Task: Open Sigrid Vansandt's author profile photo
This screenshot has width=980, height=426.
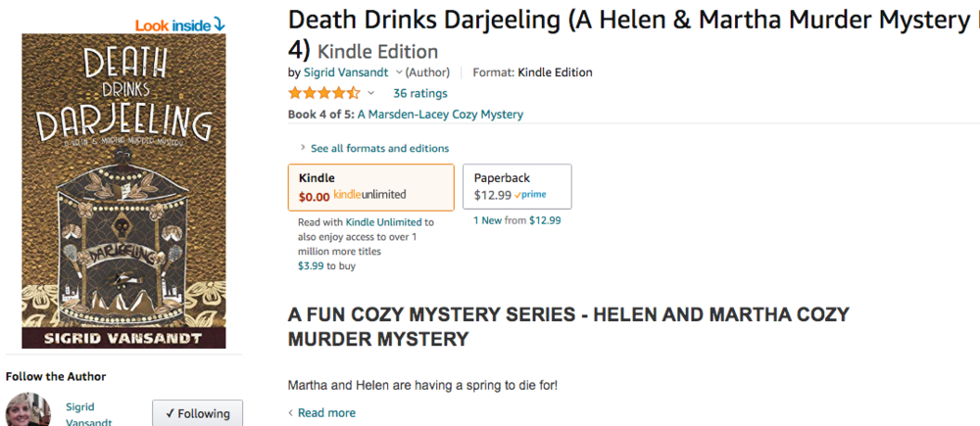Action: pos(27,409)
